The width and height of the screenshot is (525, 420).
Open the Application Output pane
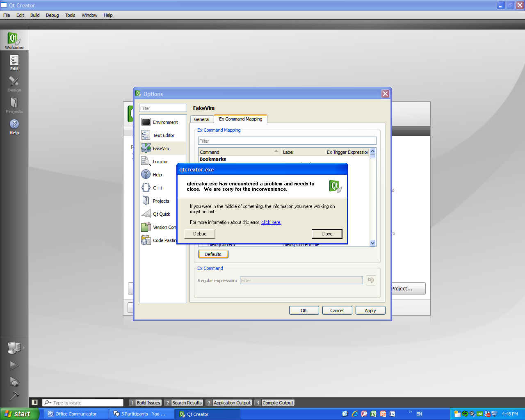click(x=228, y=403)
